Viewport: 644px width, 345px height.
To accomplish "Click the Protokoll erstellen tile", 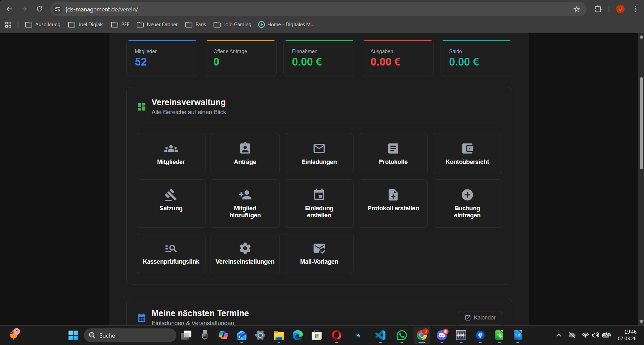I will click(x=393, y=204).
